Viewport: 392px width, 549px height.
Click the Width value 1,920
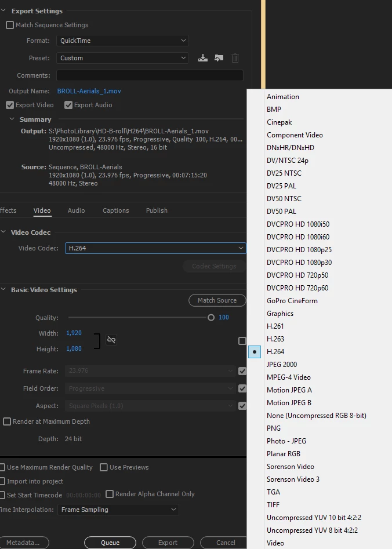coord(74,333)
